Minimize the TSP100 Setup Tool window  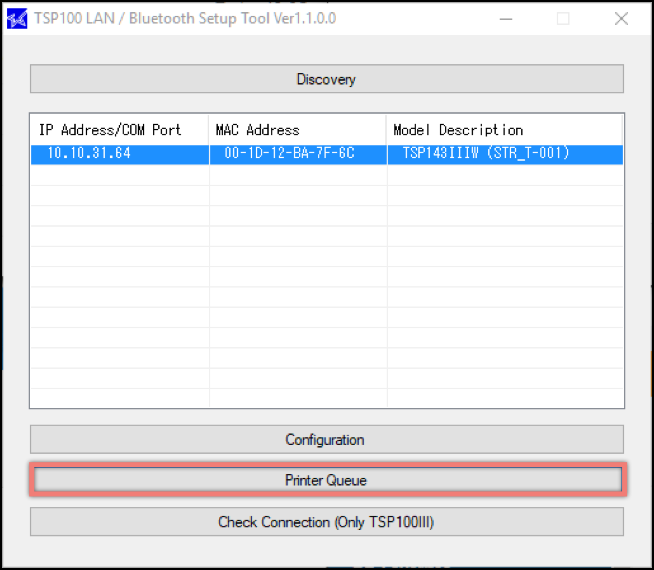pyautogui.click(x=506, y=19)
